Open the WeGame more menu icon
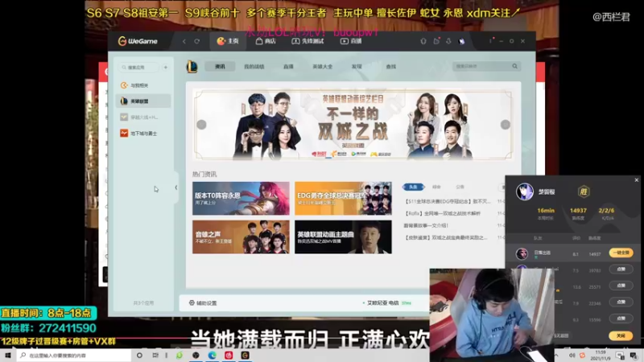The width and height of the screenshot is (644, 362). (x=490, y=41)
